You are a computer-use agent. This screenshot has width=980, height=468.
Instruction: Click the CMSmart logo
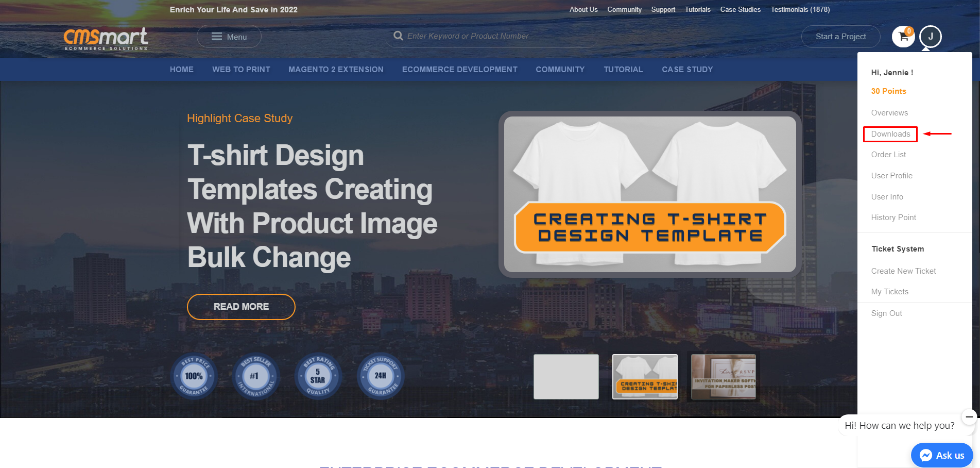(106, 39)
